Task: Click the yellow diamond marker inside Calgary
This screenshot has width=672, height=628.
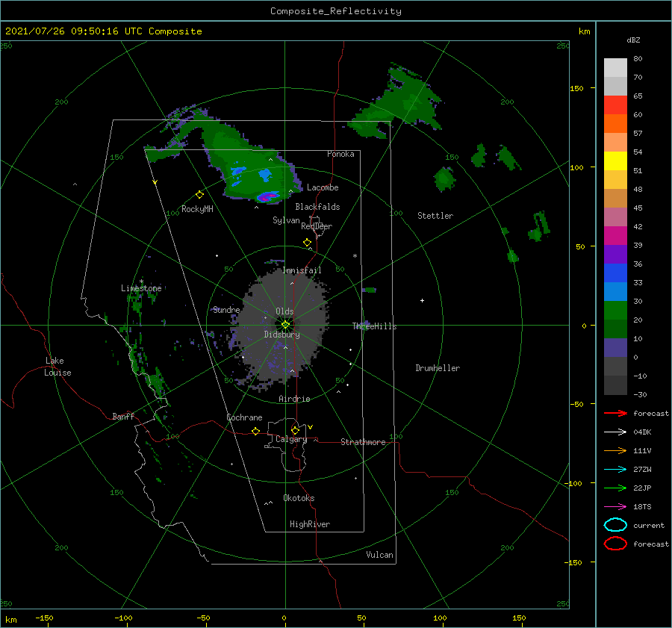Action: tap(295, 430)
